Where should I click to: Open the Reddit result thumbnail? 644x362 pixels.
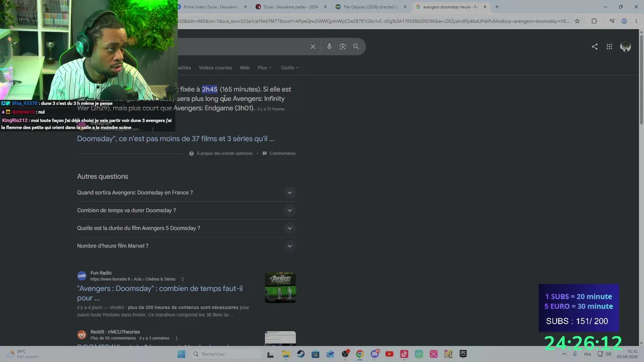pyautogui.click(x=280, y=338)
